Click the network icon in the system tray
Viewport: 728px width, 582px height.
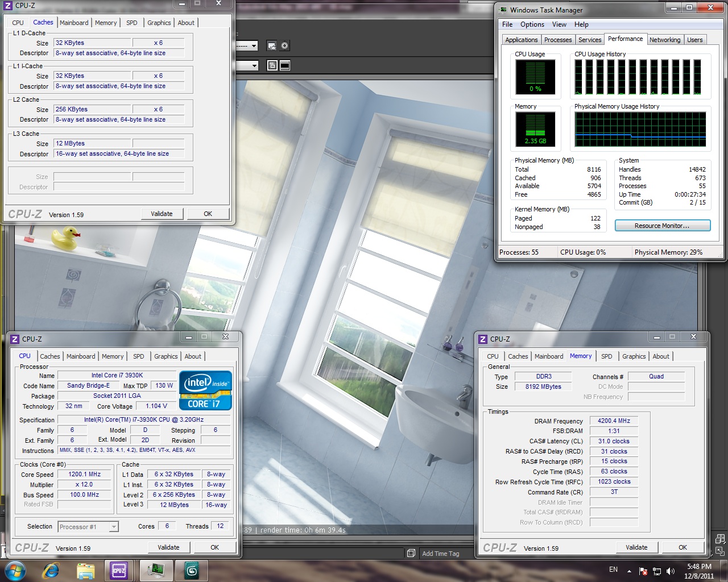click(x=657, y=571)
